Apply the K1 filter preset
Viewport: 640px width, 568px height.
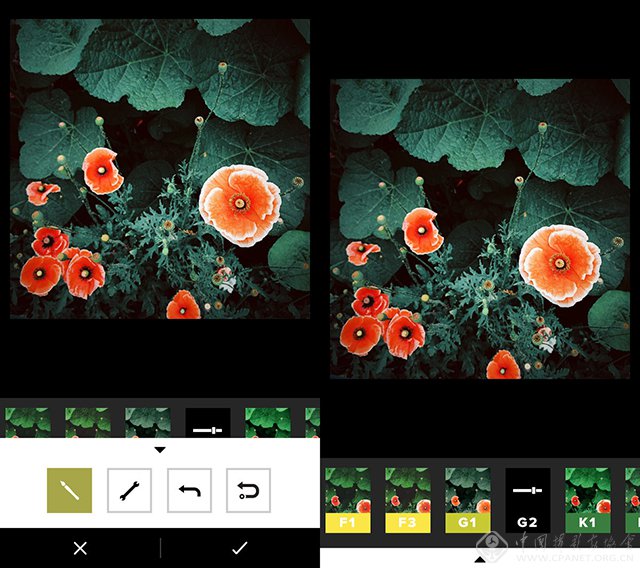click(587, 499)
